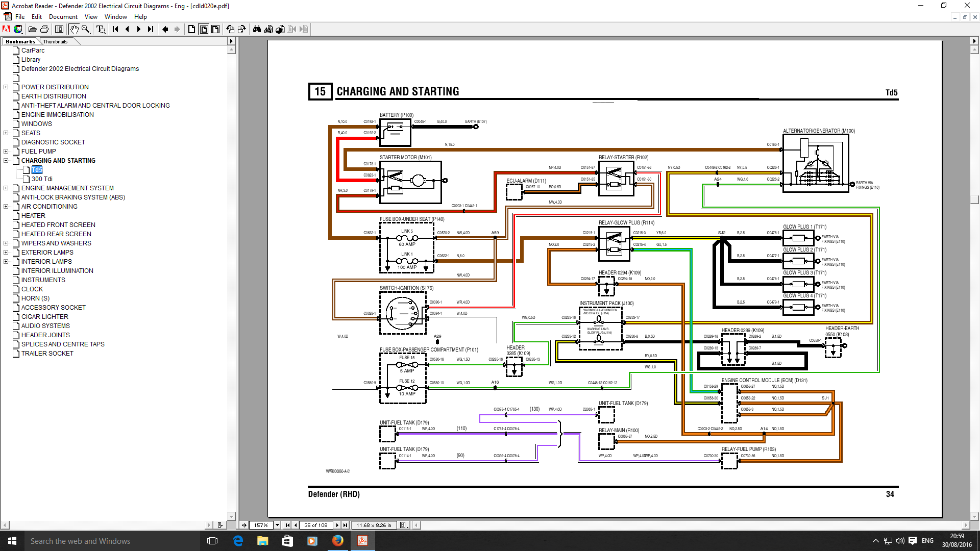The width and height of the screenshot is (980, 551).
Task: Go to first page in status bar
Action: coord(287,525)
